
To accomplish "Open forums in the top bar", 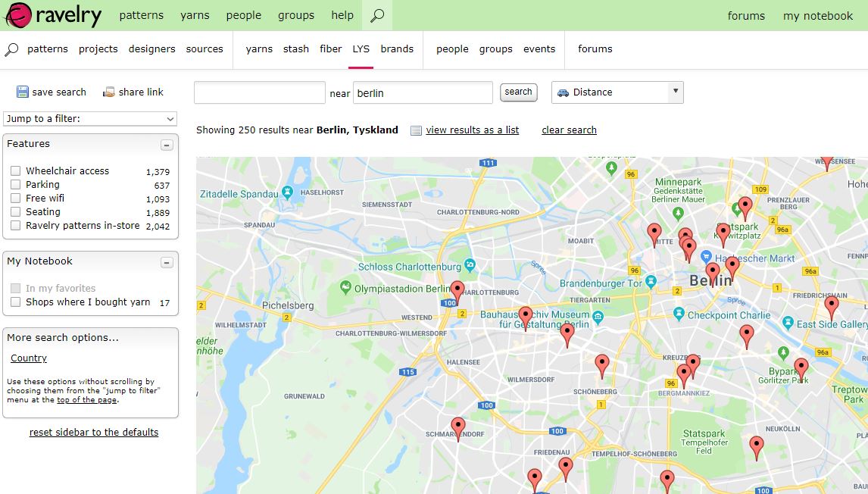I will coord(746,16).
